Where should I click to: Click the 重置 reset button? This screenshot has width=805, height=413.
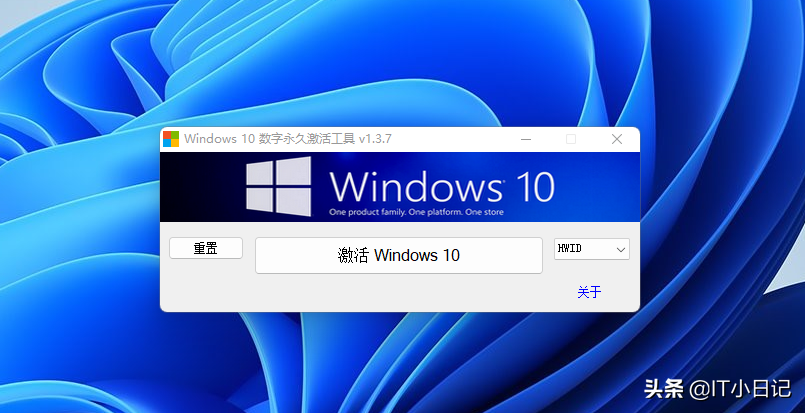coord(206,248)
